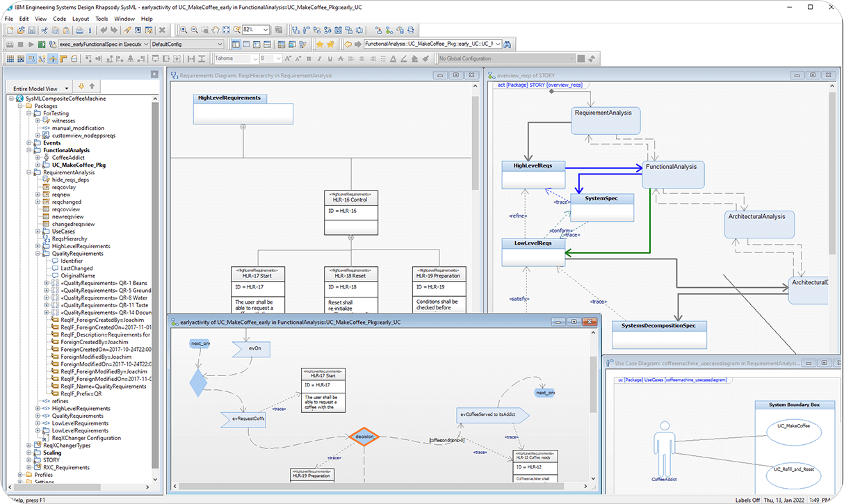Select the Zoom In magnifier tool

[184, 29]
